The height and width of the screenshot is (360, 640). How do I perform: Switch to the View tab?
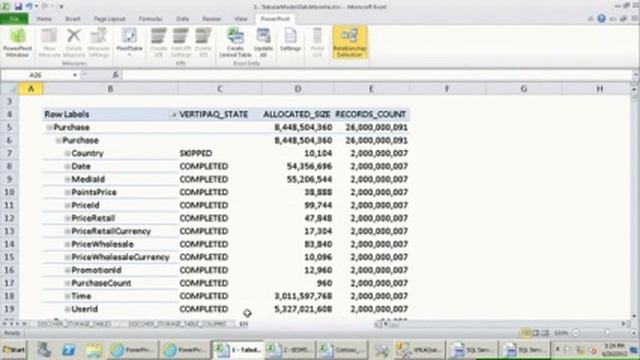click(241, 19)
